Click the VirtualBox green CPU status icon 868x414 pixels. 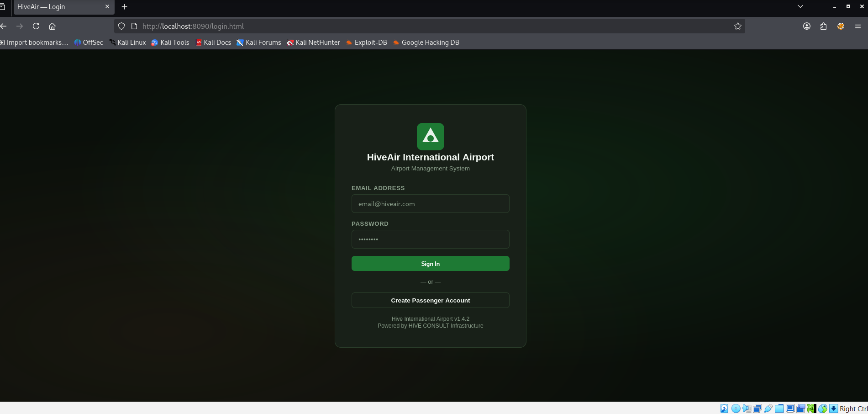point(811,409)
